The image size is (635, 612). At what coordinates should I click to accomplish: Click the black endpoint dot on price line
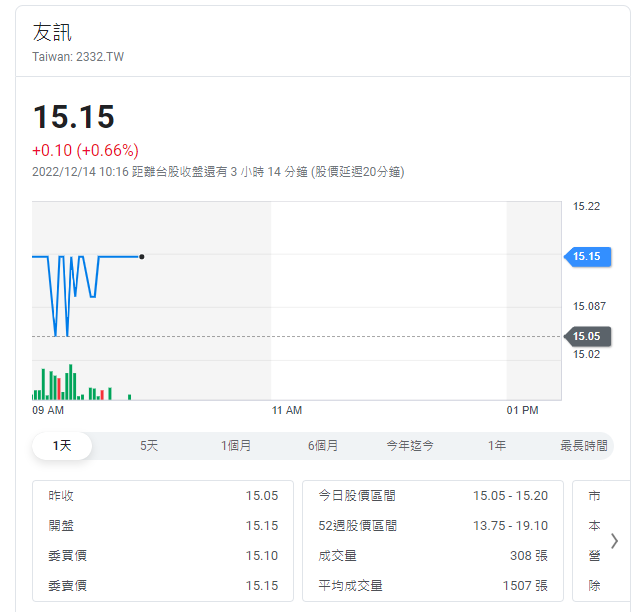[x=142, y=257]
